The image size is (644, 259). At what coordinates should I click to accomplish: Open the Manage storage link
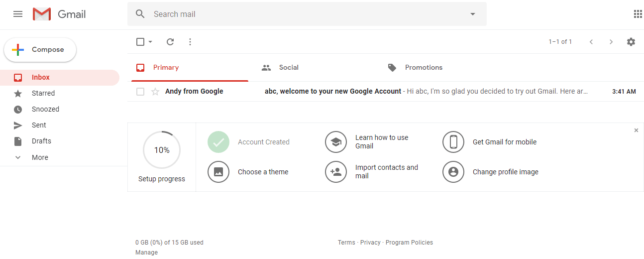[146, 253]
